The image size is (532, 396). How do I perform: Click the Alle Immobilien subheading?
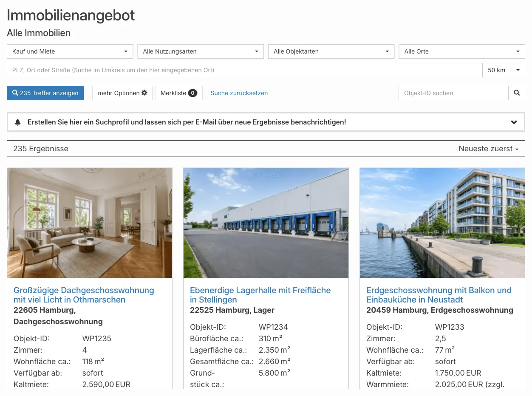[39, 33]
